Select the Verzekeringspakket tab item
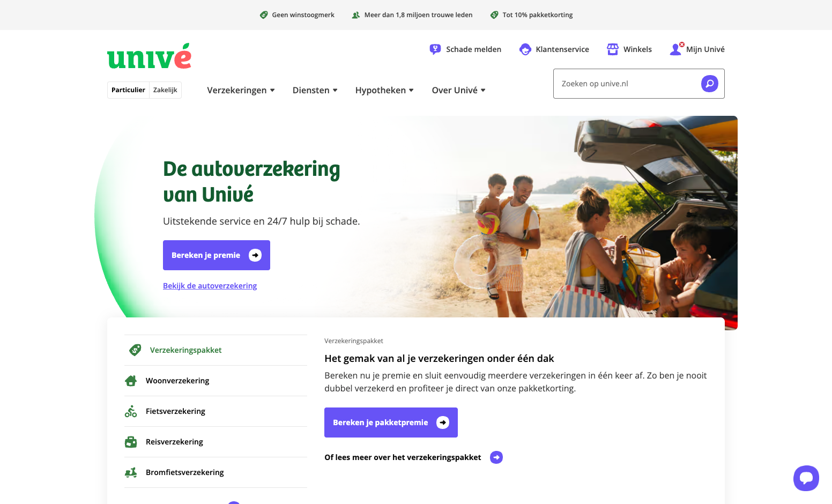The width and height of the screenshot is (832, 504). coord(216,350)
